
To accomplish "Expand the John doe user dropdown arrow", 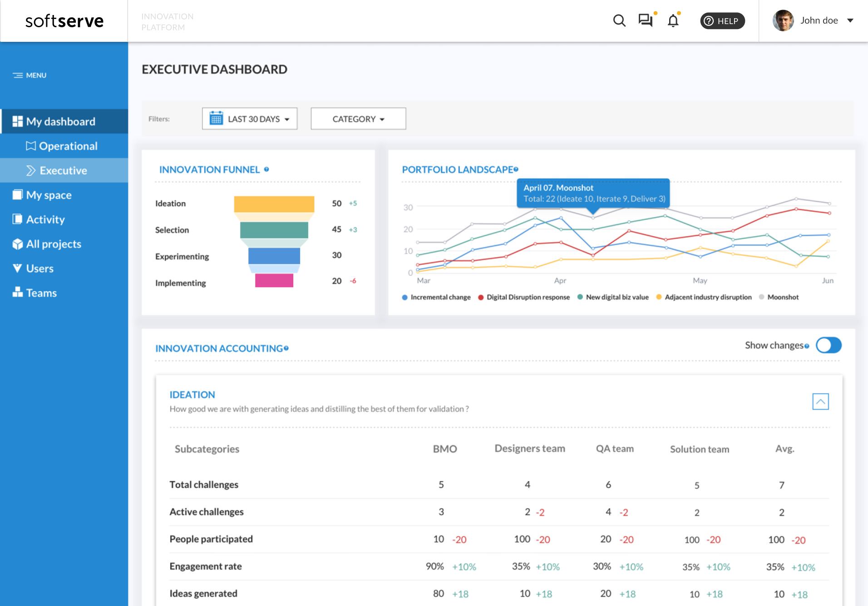I will pos(850,20).
